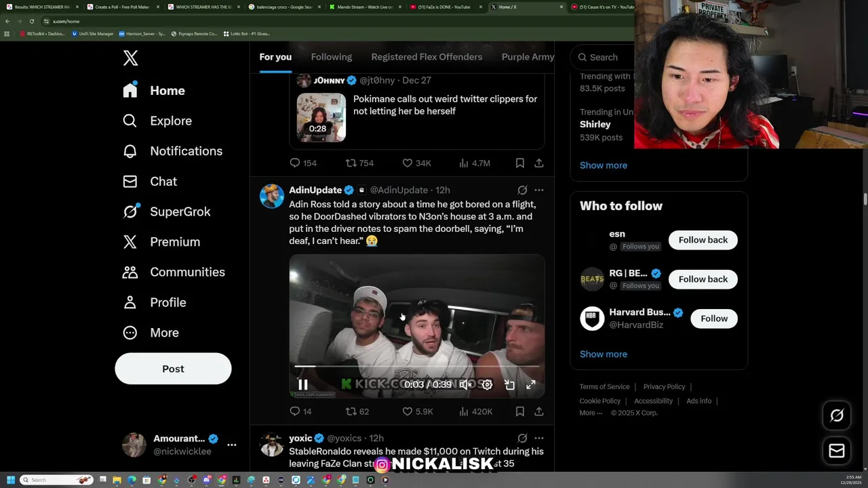Open Chat in the sidebar

(x=150, y=182)
